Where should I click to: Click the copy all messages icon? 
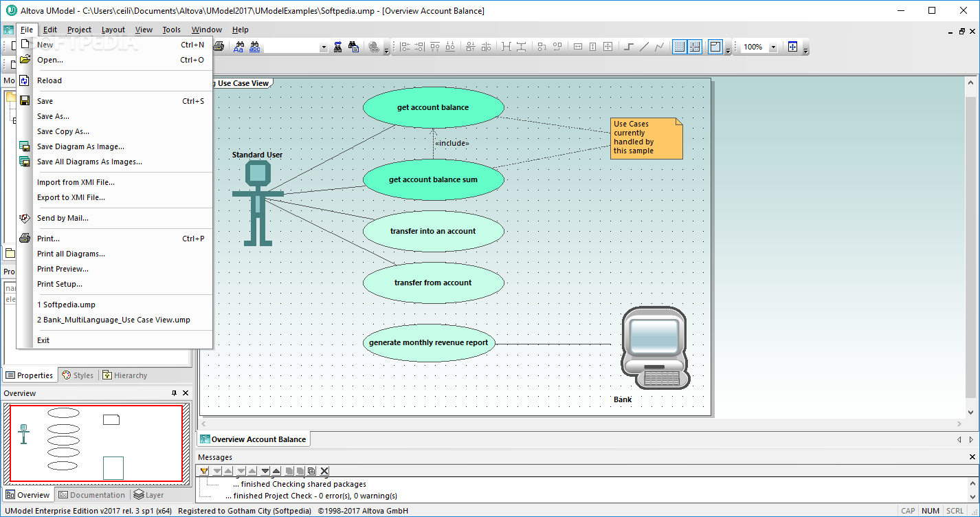[x=311, y=471]
